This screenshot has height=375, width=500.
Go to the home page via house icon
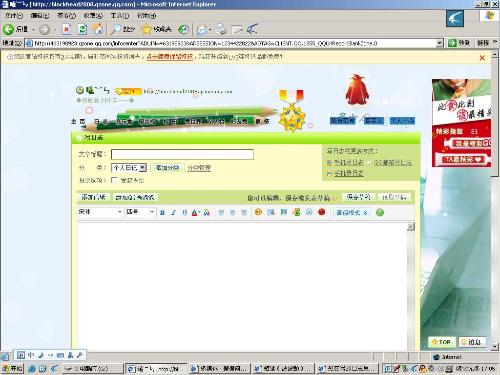97,29
